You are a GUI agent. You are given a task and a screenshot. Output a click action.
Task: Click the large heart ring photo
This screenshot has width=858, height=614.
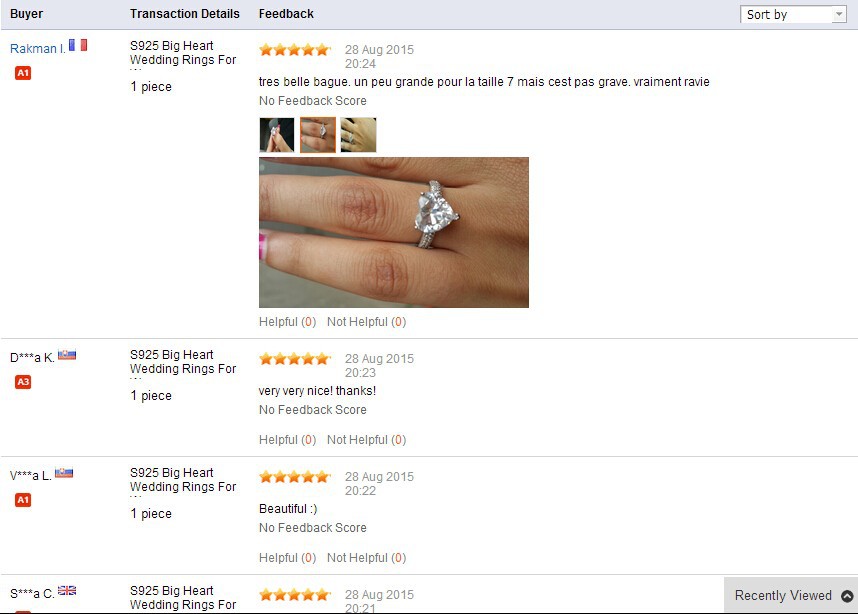pos(394,233)
